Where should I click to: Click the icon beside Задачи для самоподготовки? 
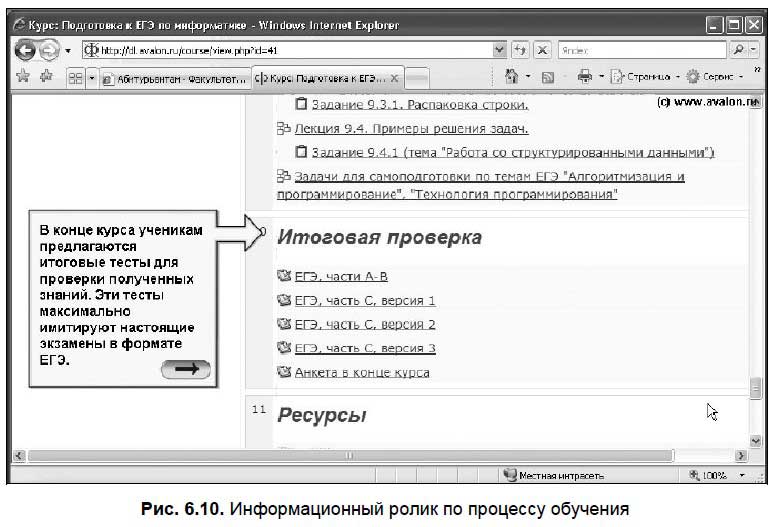[284, 176]
